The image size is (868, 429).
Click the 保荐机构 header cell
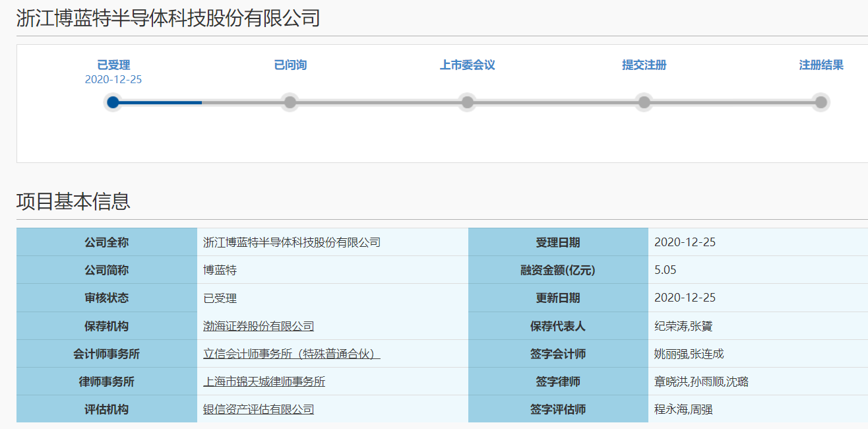107,326
